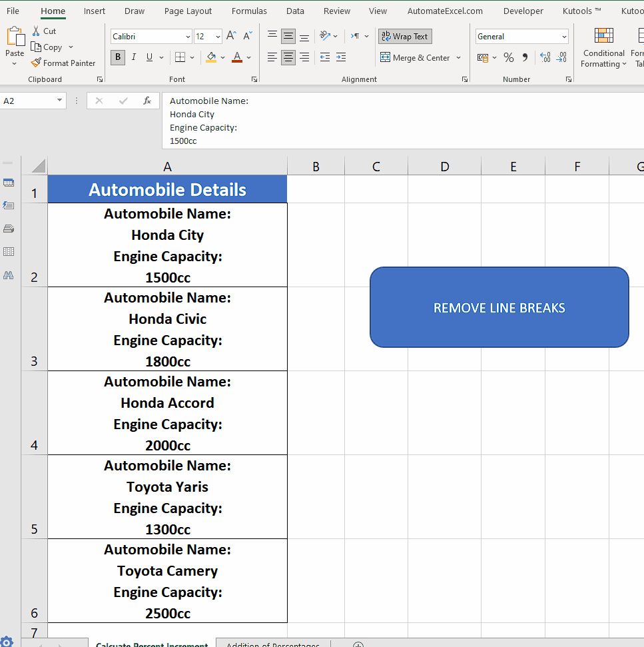Select row 2 header
The height and width of the screenshot is (647, 644).
click(x=34, y=245)
